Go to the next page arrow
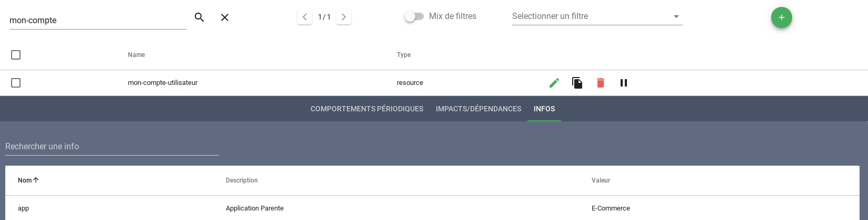This screenshot has width=868, height=220. 344,17
